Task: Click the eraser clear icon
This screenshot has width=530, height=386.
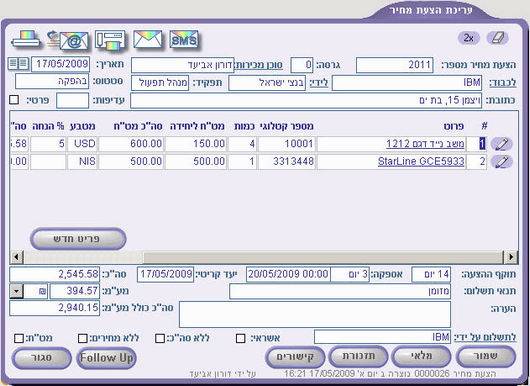Action: point(498,38)
